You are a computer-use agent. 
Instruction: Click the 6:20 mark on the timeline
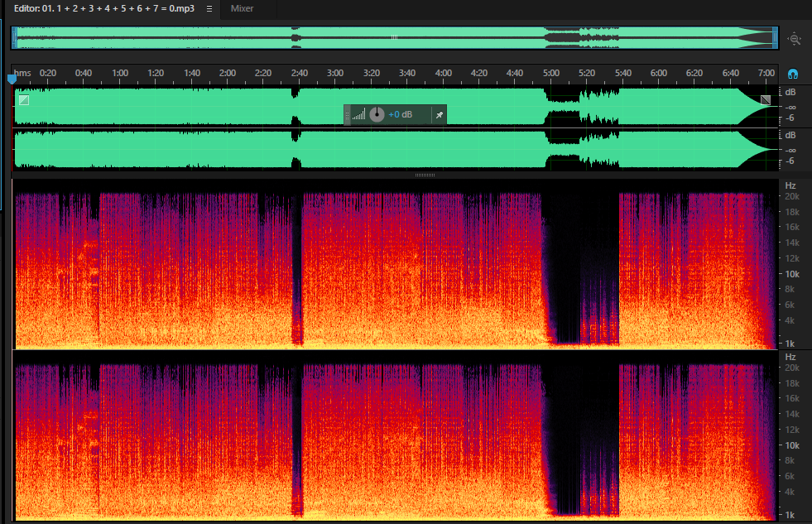694,73
